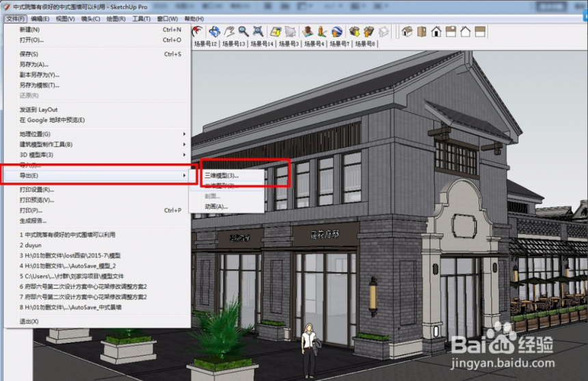Click the Preview in Google Earth icon
This screenshot has height=381, width=588.
(x=336, y=31)
